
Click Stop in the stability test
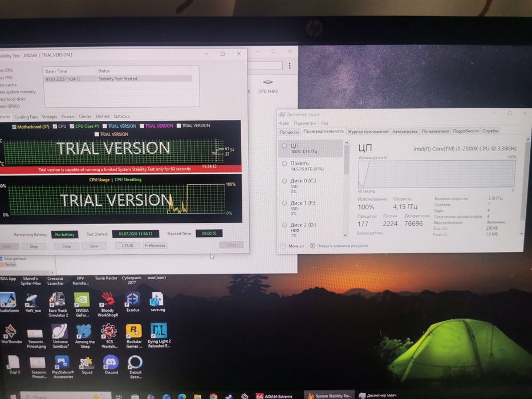coord(34,246)
